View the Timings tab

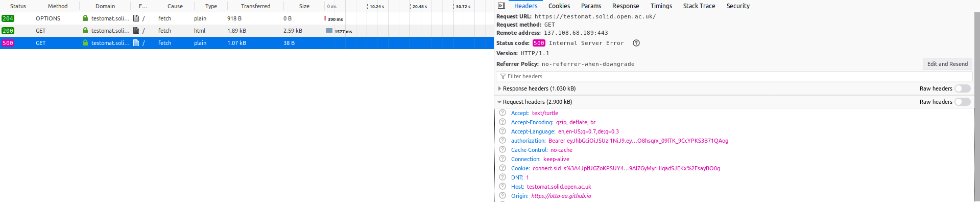pyautogui.click(x=661, y=6)
